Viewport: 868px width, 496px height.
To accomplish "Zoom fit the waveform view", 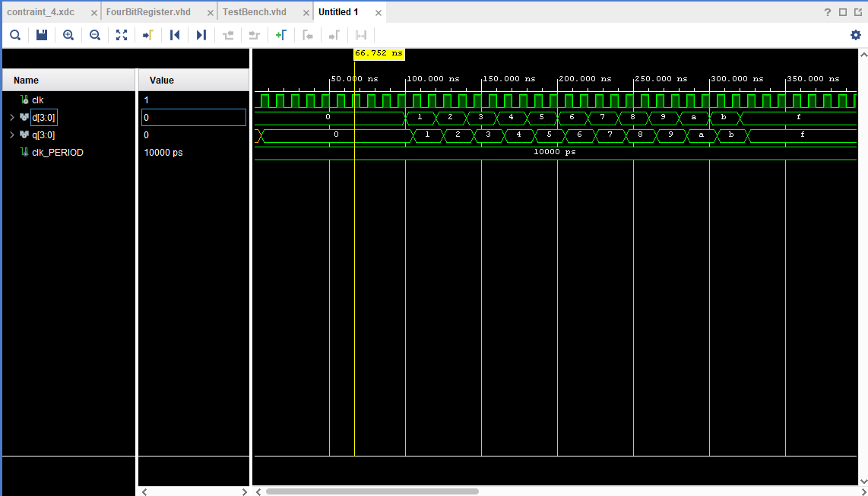I will (122, 35).
